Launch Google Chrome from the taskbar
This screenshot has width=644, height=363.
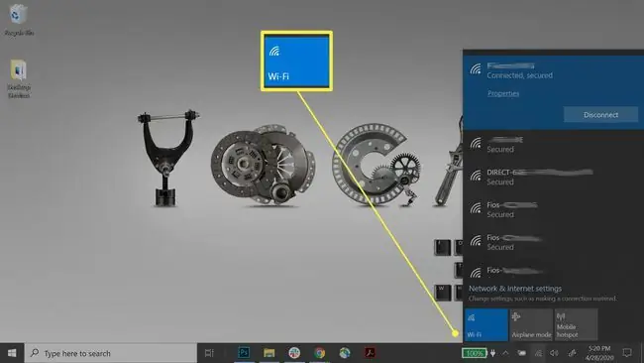(320, 353)
